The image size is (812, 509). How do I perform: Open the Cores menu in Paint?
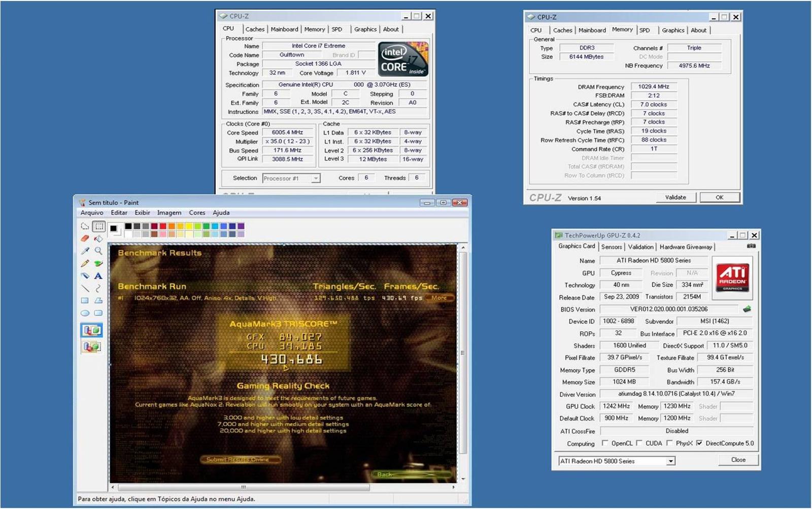point(197,213)
